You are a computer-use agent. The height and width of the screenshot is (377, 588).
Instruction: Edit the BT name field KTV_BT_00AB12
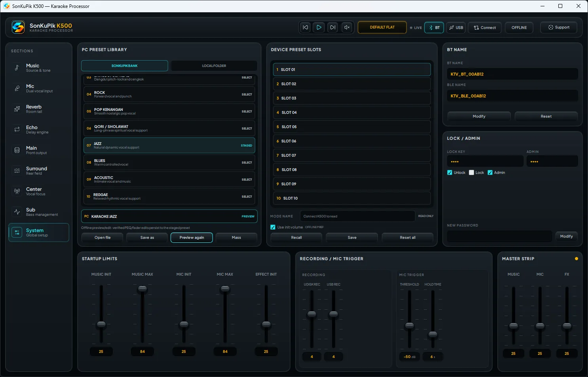pyautogui.click(x=512, y=74)
